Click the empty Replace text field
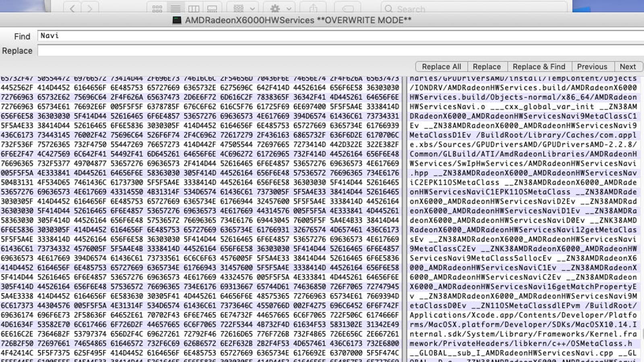 coord(341,51)
